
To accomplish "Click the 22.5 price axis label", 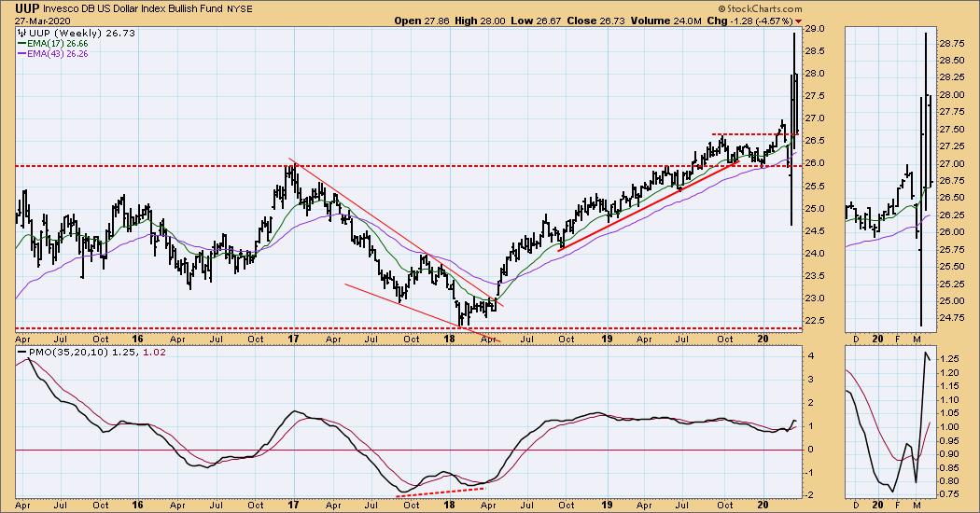I will (817, 321).
